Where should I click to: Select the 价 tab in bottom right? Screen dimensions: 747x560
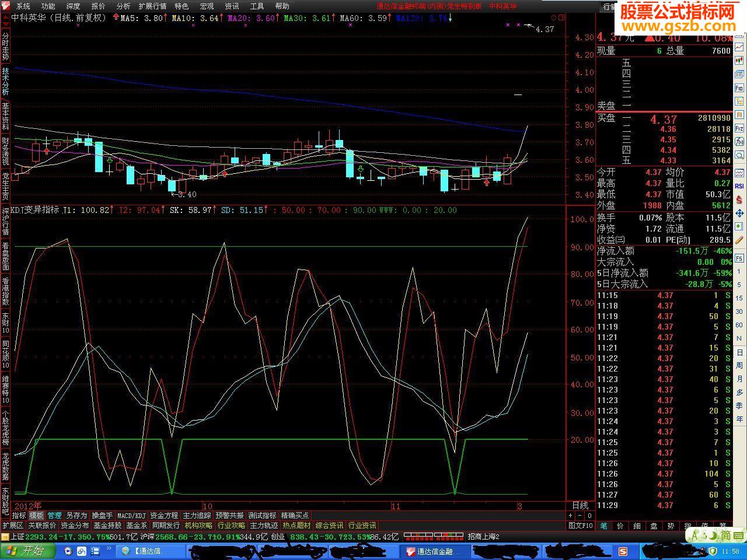point(620,526)
